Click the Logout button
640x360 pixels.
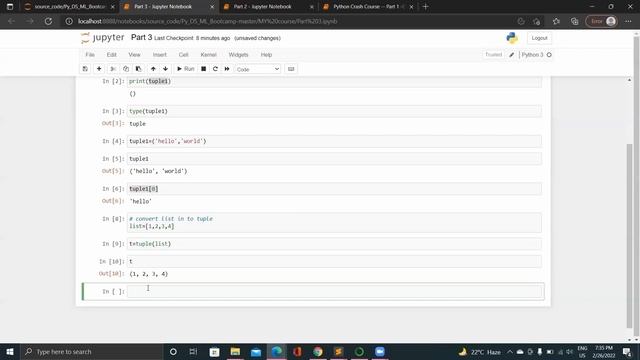(539, 38)
